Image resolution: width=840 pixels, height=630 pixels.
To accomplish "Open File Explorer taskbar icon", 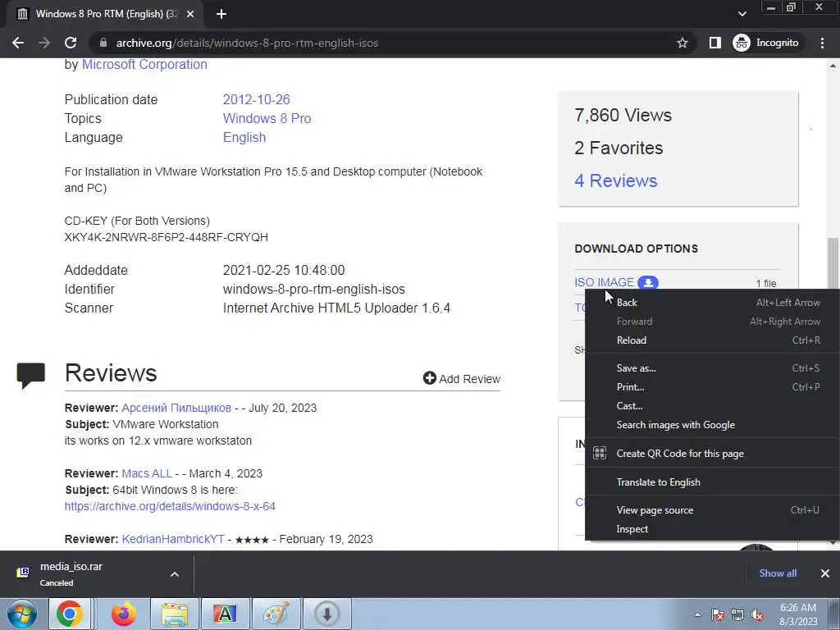I will [175, 614].
